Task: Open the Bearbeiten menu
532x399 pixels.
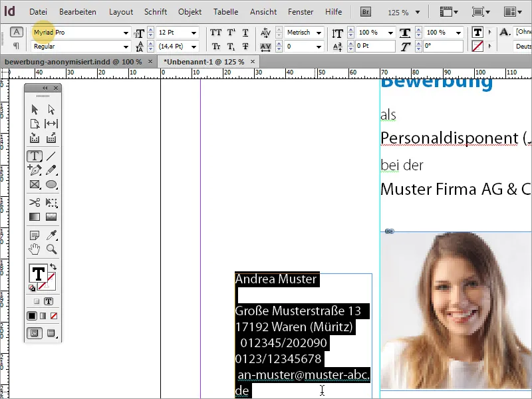Action: 78,12
